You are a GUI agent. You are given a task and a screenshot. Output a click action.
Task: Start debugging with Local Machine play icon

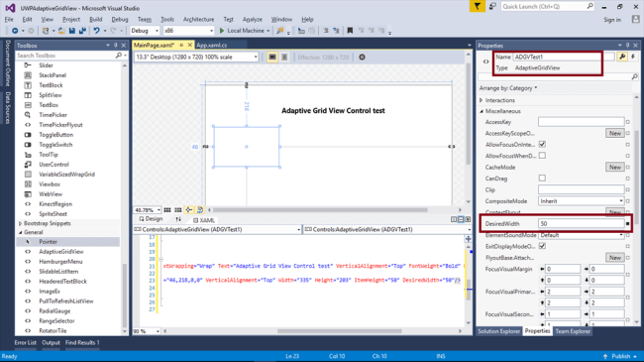coord(222,31)
